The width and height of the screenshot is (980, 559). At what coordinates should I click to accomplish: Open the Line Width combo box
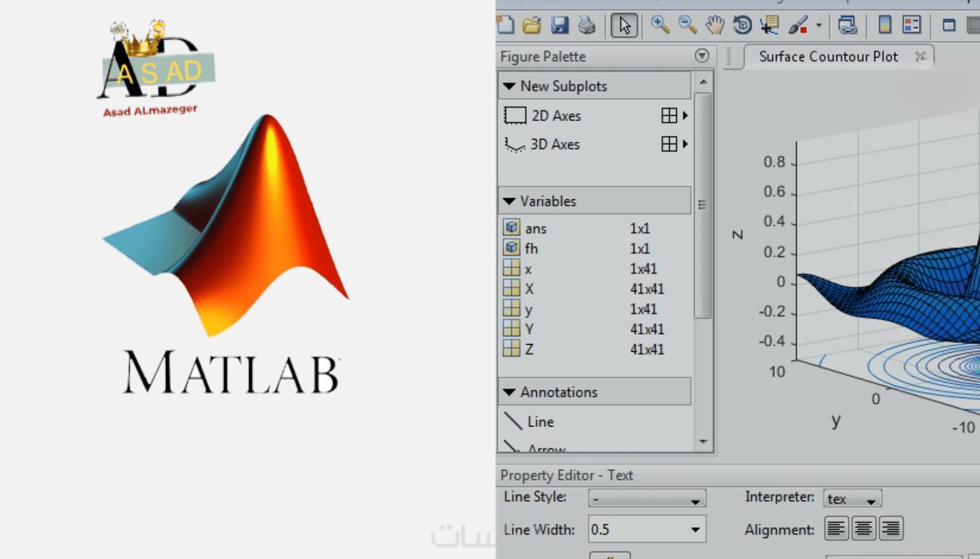(x=647, y=529)
